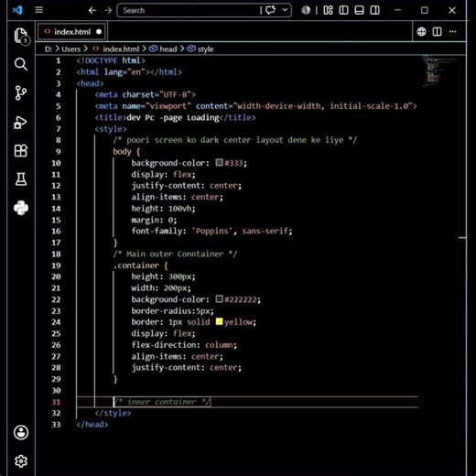Open More Actions ellipsis menu

[453, 31]
